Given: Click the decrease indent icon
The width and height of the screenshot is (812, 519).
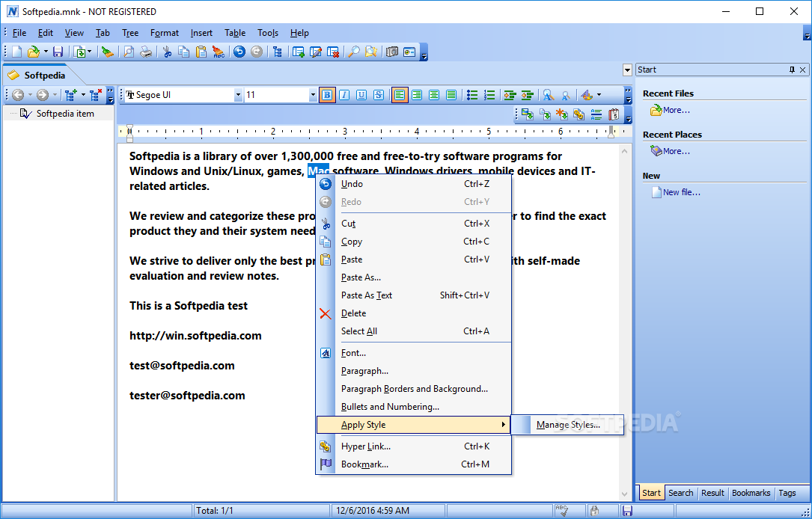Looking at the screenshot, I should tap(527, 95).
